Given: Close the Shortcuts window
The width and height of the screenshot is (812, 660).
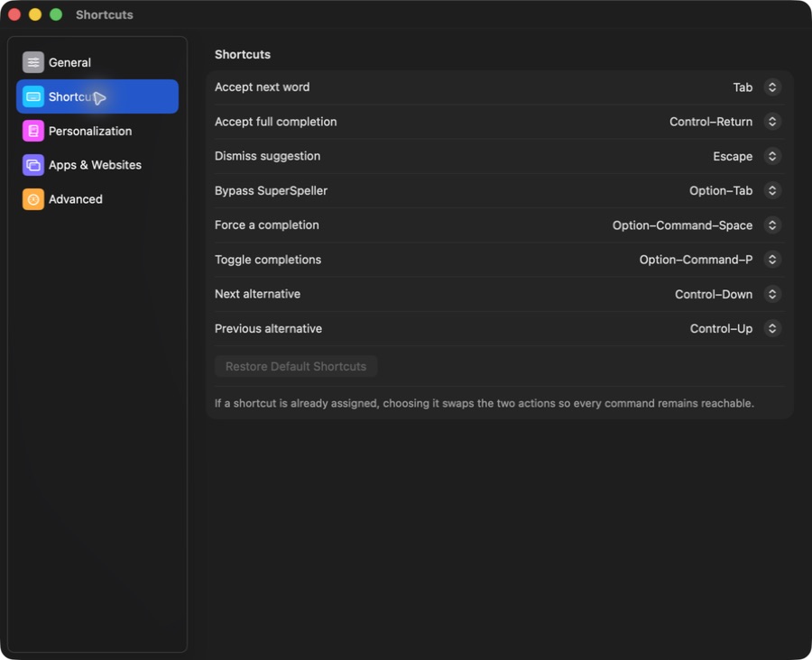Looking at the screenshot, I should point(14,14).
